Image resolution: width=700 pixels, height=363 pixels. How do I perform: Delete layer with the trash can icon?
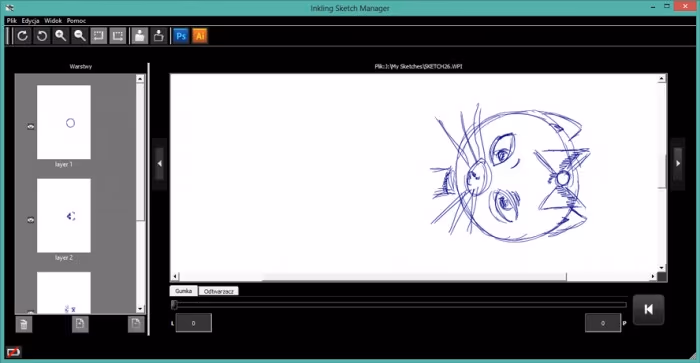click(x=24, y=324)
